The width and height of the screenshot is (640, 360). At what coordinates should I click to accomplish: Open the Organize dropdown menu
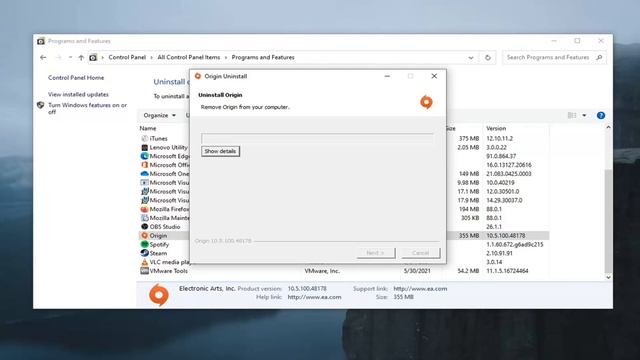(160, 116)
